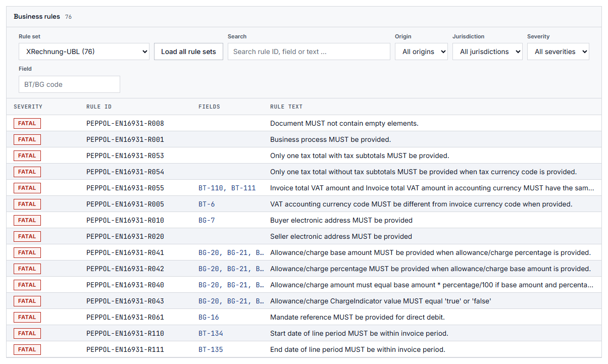Select rule ID PEPPOL-EN16931-R053
The height and width of the screenshot is (364, 608).
[125, 155]
